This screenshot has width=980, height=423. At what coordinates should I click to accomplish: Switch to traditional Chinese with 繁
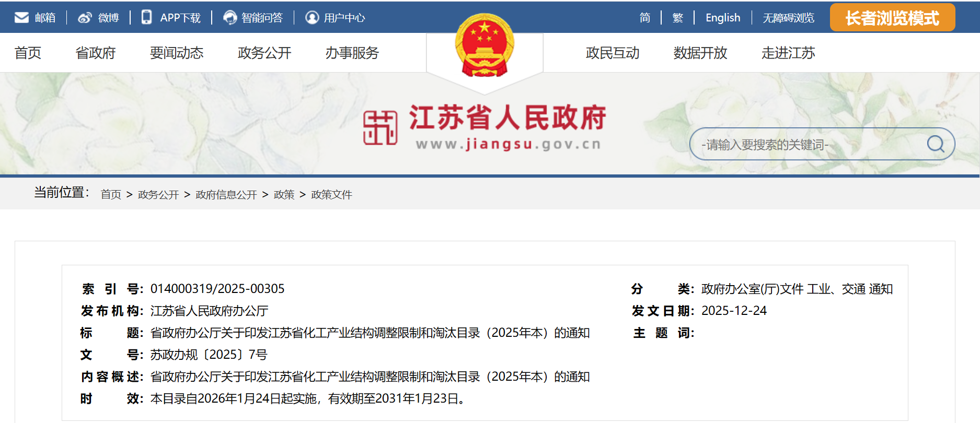[x=678, y=18]
